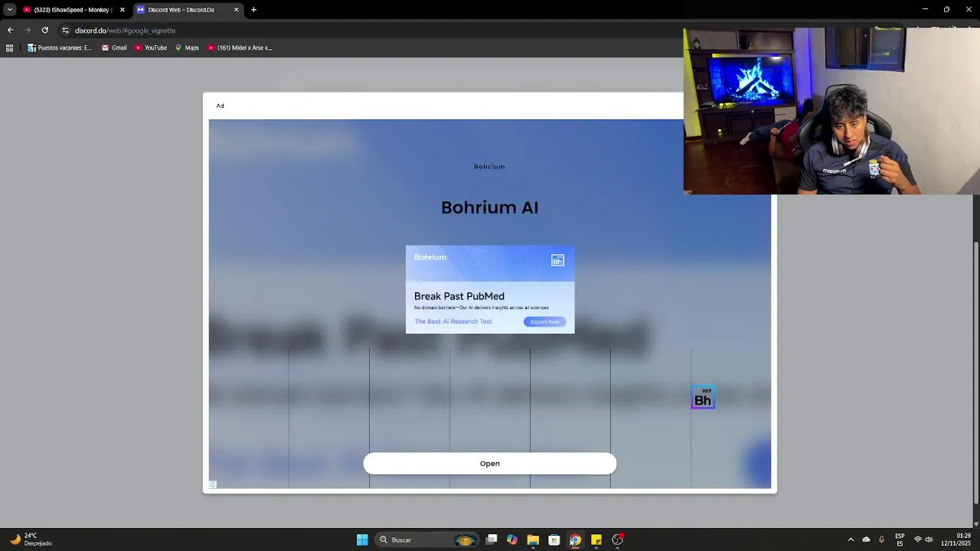Open a new browser tab
Image resolution: width=980 pixels, height=551 pixels.
(253, 10)
